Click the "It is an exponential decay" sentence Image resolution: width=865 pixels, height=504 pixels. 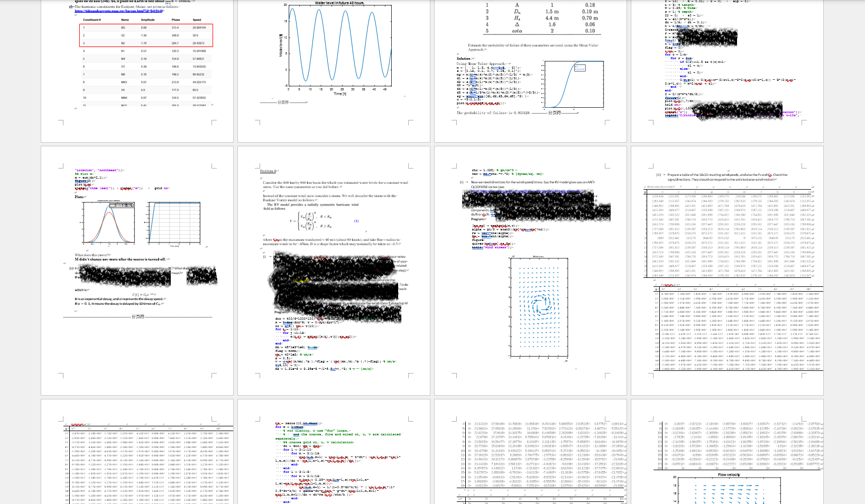120,300
